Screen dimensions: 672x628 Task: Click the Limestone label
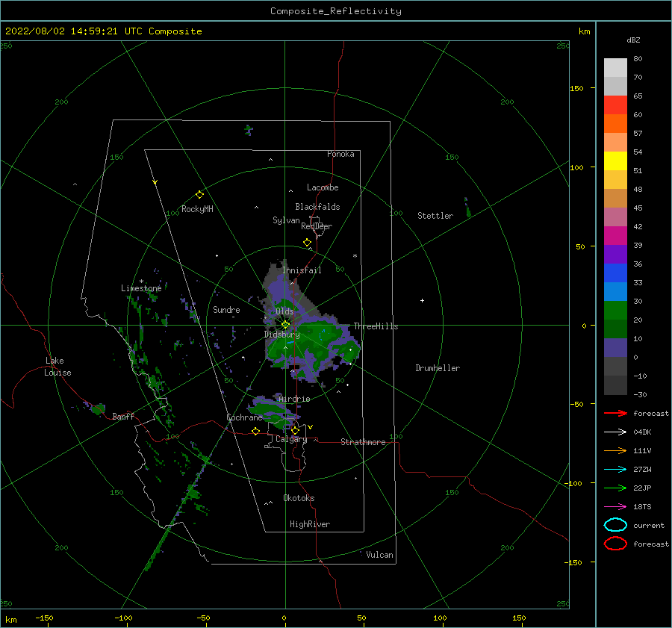pos(141,288)
